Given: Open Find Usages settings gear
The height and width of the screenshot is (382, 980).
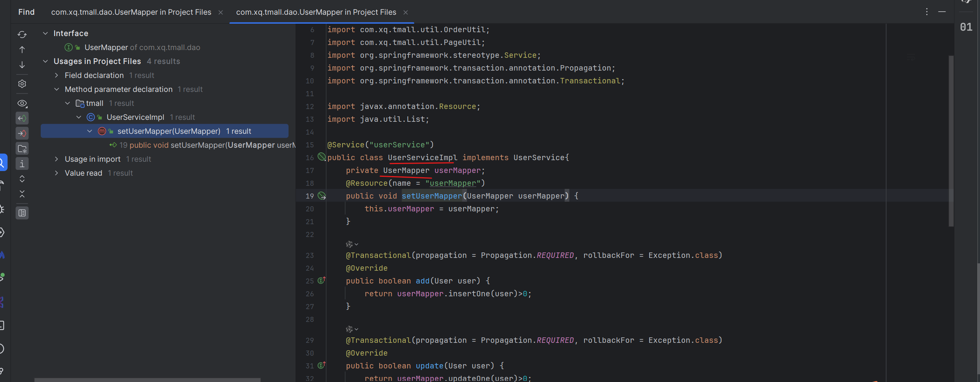Looking at the screenshot, I should pyautogui.click(x=22, y=84).
